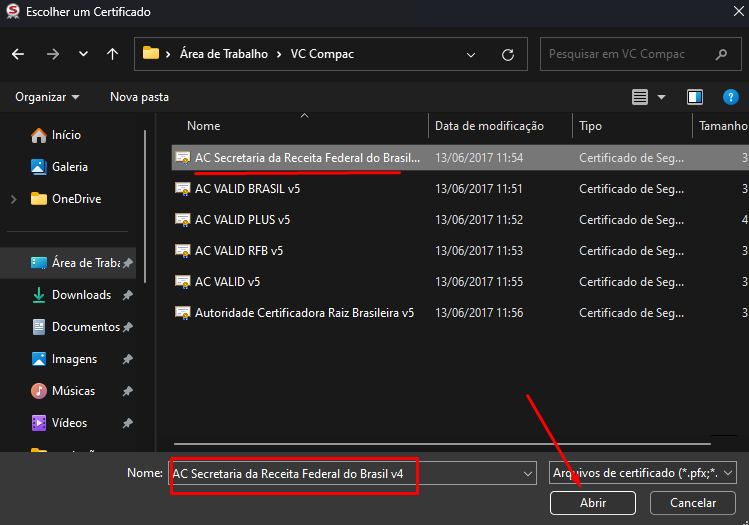The height and width of the screenshot is (525, 749).
Task: Expand the OneDrive tree node
Action: (13, 199)
